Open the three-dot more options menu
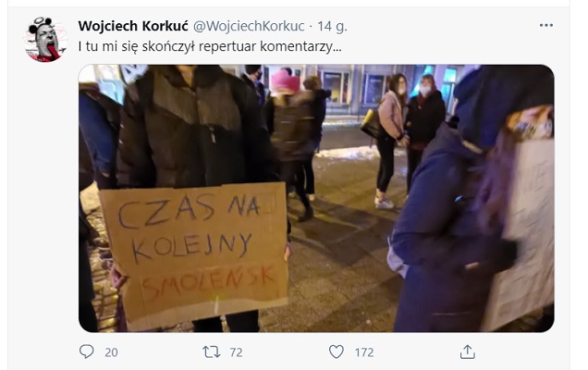Screen dimensions: 588x370 [546, 25]
